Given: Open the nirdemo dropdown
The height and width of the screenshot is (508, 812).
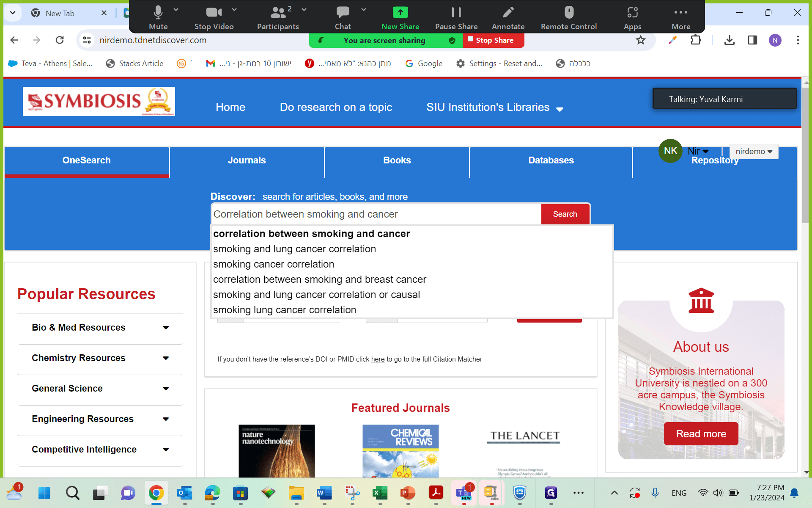Looking at the screenshot, I should 754,152.
